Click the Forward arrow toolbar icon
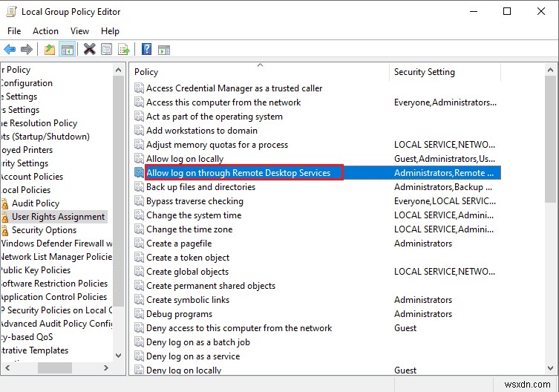Image resolution: width=559 pixels, height=392 pixels. (x=27, y=50)
